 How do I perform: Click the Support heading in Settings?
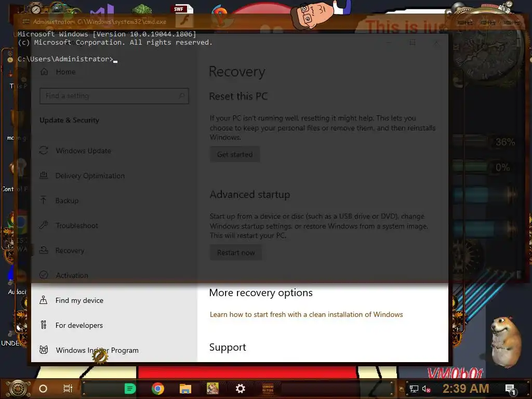tap(228, 348)
